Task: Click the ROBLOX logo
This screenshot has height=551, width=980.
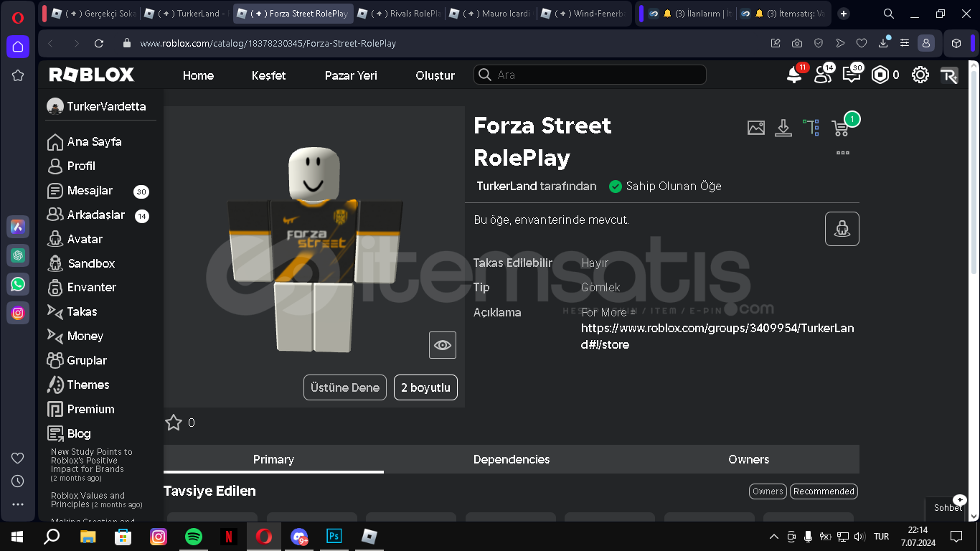Action: coord(91,75)
